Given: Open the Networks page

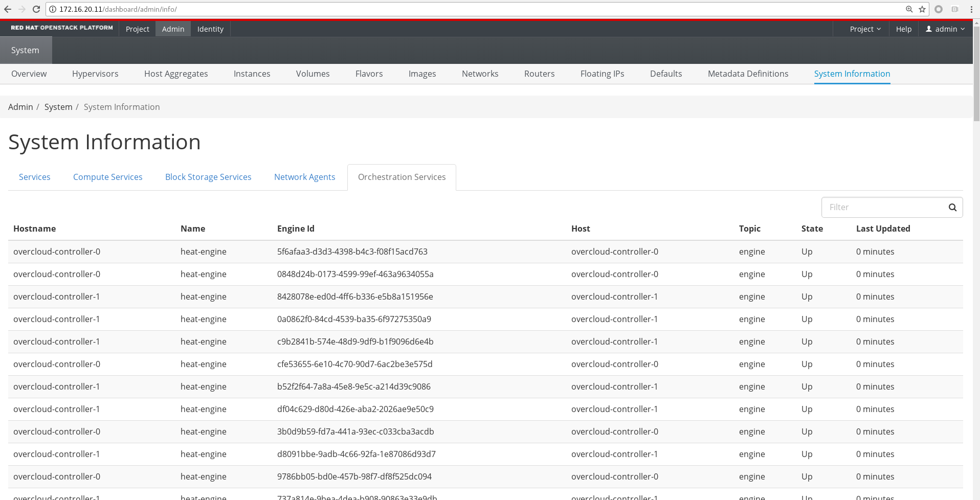Looking at the screenshot, I should pyautogui.click(x=480, y=74).
